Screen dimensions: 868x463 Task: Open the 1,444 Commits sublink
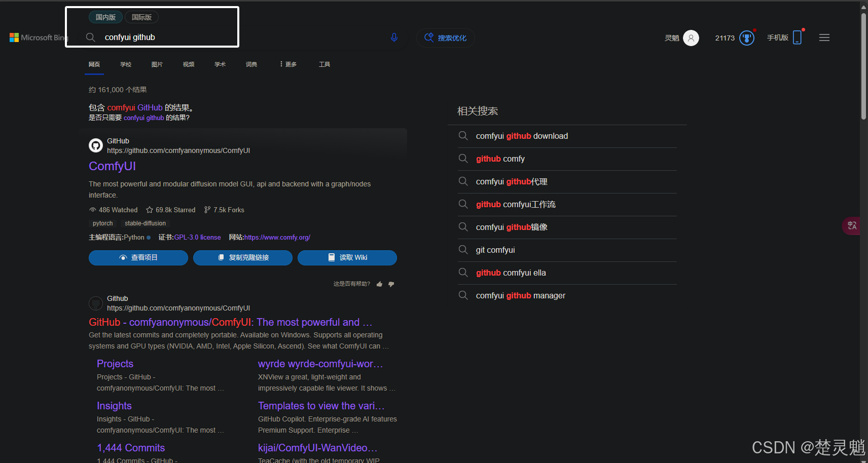tap(131, 448)
